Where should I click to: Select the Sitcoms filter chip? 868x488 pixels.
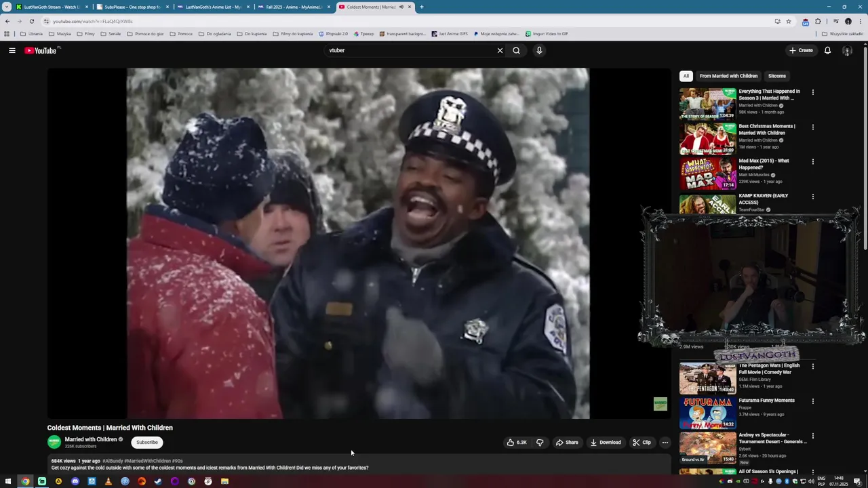point(777,76)
